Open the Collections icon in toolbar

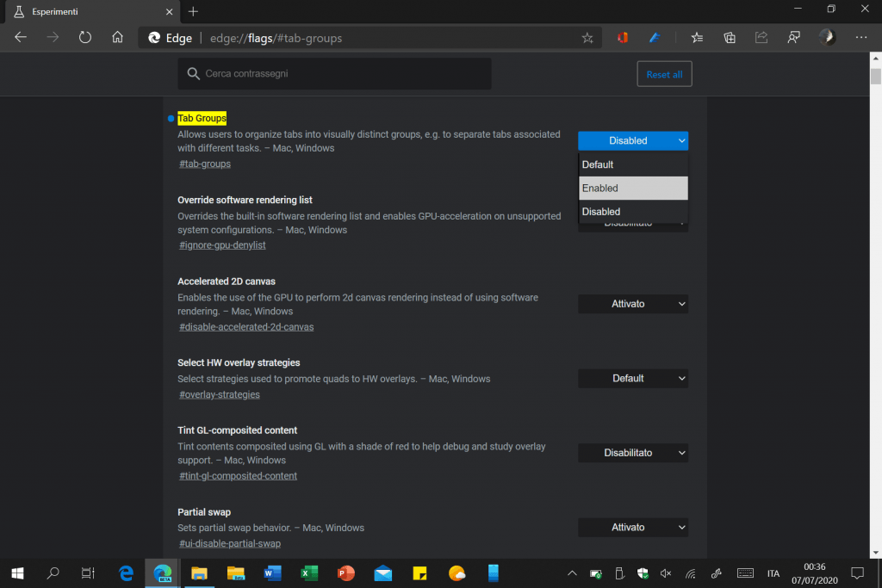730,38
